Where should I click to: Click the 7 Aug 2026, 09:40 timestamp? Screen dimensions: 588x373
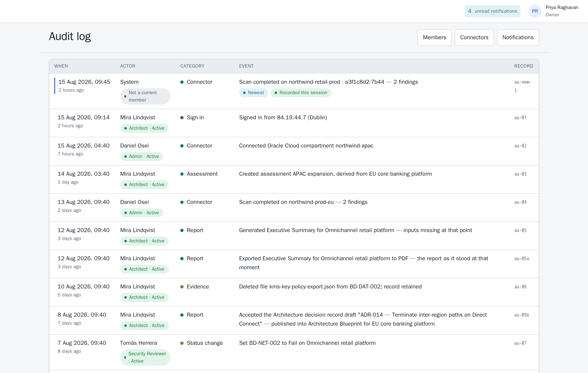click(82, 343)
